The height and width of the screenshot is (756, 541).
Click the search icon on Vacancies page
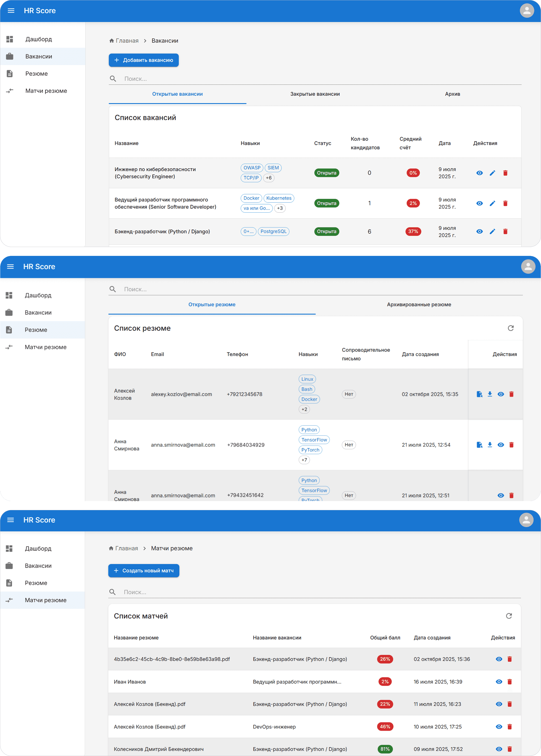coord(113,79)
